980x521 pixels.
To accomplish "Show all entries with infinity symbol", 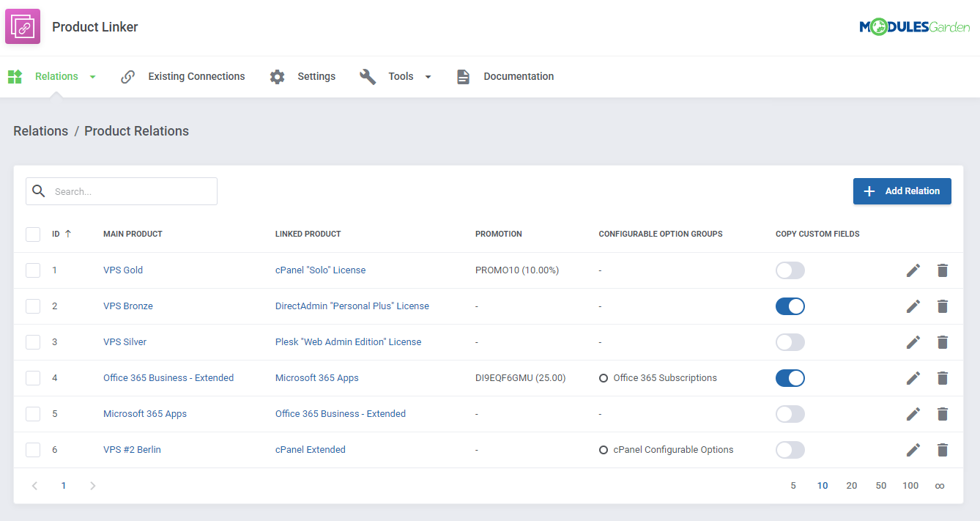I will coord(940,486).
